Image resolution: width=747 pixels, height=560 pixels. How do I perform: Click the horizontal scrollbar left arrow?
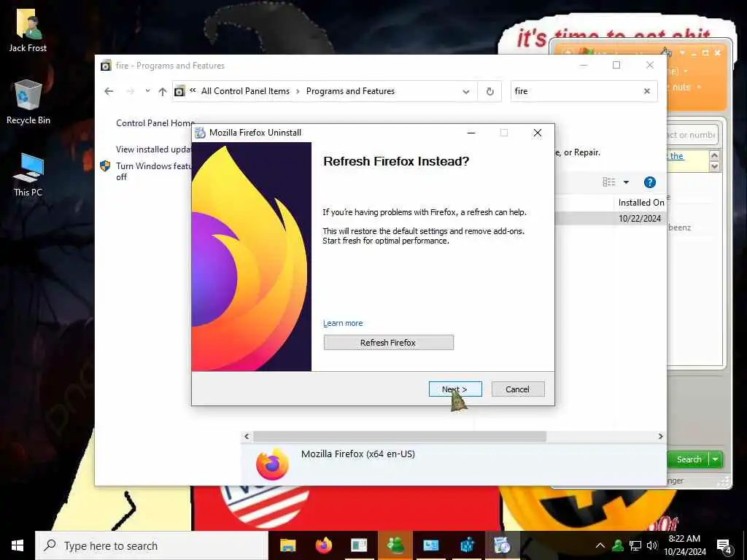(x=247, y=436)
